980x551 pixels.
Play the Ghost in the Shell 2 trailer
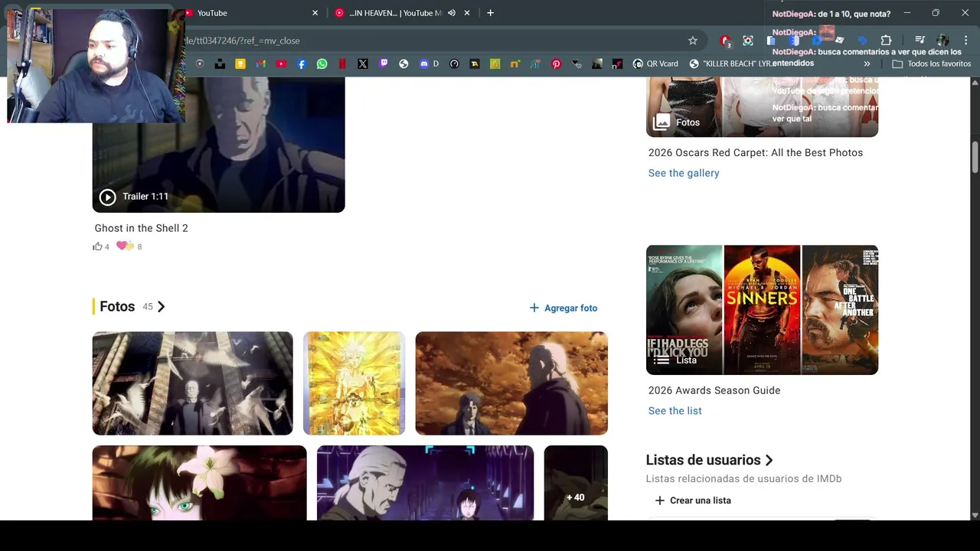pos(107,197)
